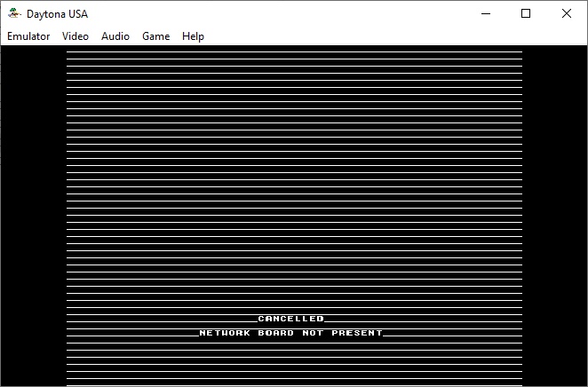Close the Daytona USA window

click(x=567, y=14)
